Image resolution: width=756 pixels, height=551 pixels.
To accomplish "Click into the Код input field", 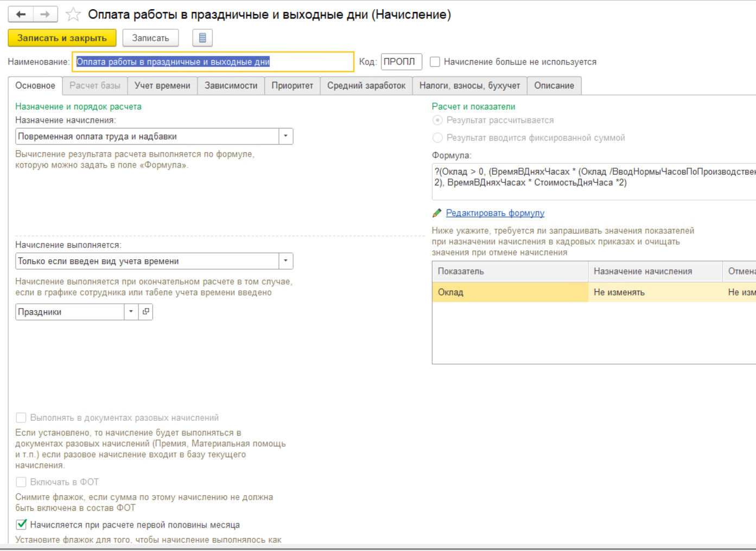I will (x=401, y=62).
